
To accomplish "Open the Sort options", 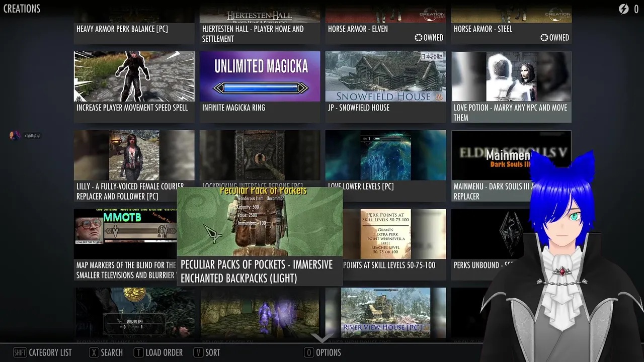I will pyautogui.click(x=207, y=352).
